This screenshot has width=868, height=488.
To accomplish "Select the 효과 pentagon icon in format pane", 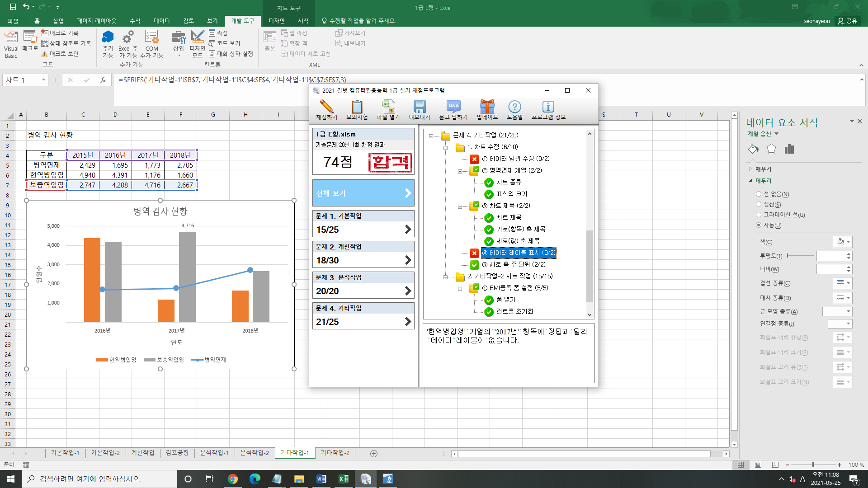I will point(771,149).
